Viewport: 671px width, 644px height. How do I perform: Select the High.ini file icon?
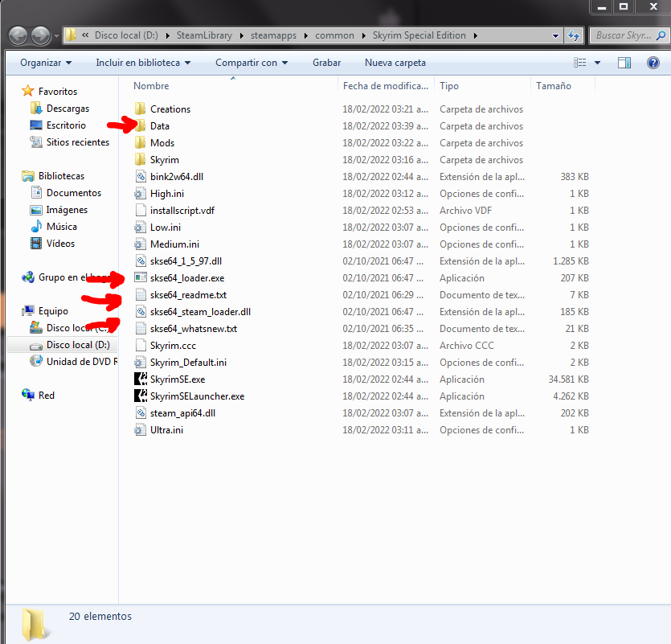pyautogui.click(x=140, y=194)
